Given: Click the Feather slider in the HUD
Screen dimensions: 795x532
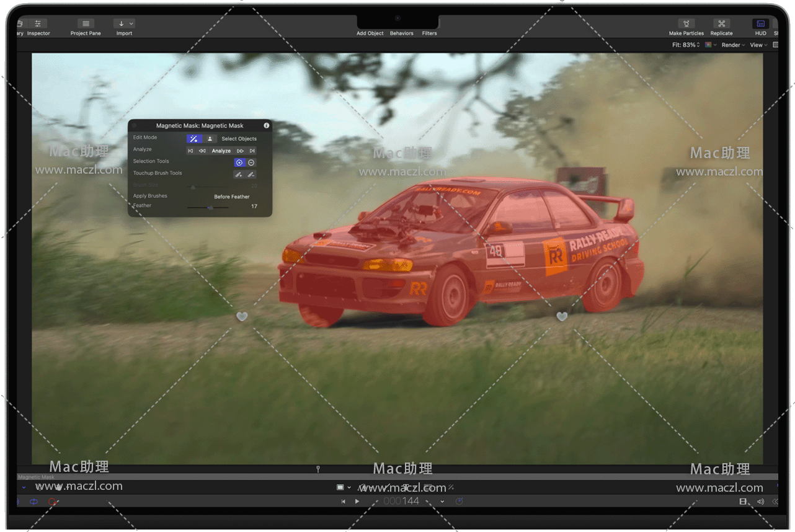Looking at the screenshot, I should pyautogui.click(x=210, y=207).
